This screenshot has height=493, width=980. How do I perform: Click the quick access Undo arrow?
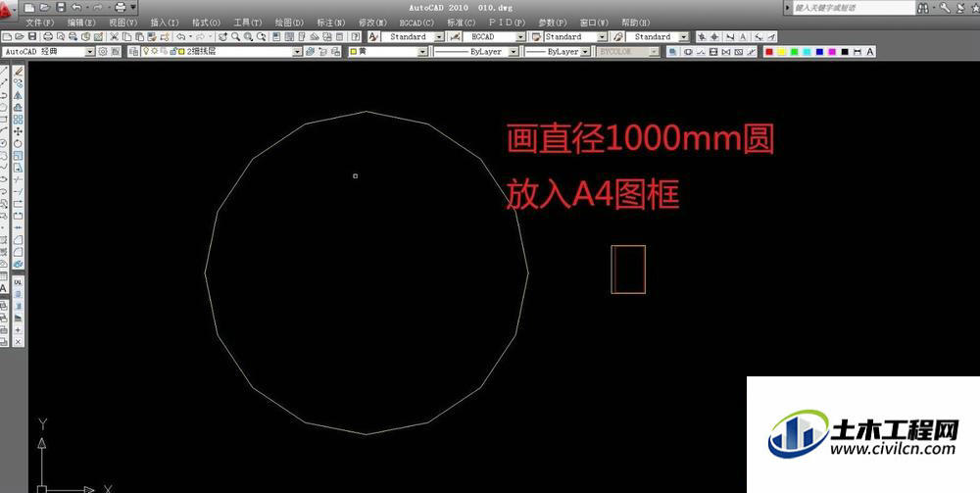click(x=76, y=8)
